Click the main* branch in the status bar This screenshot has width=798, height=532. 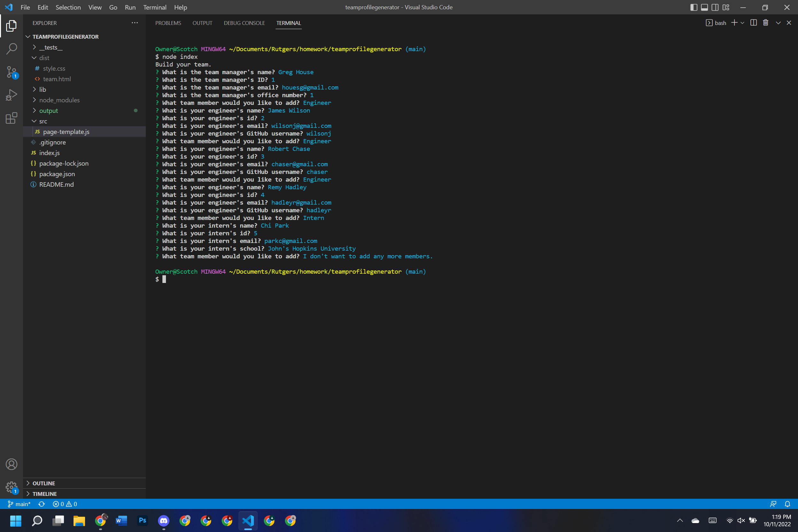tap(19, 504)
